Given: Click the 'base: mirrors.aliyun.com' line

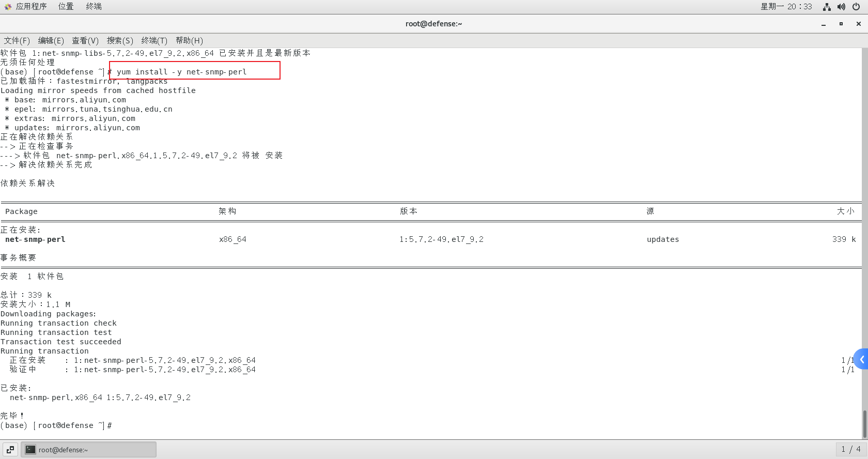Looking at the screenshot, I should click(x=65, y=100).
